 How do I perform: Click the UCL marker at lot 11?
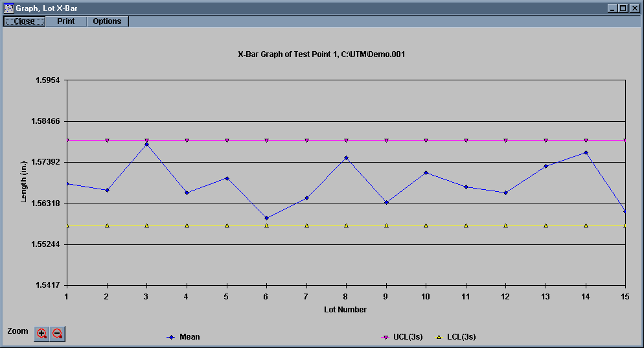click(x=466, y=141)
